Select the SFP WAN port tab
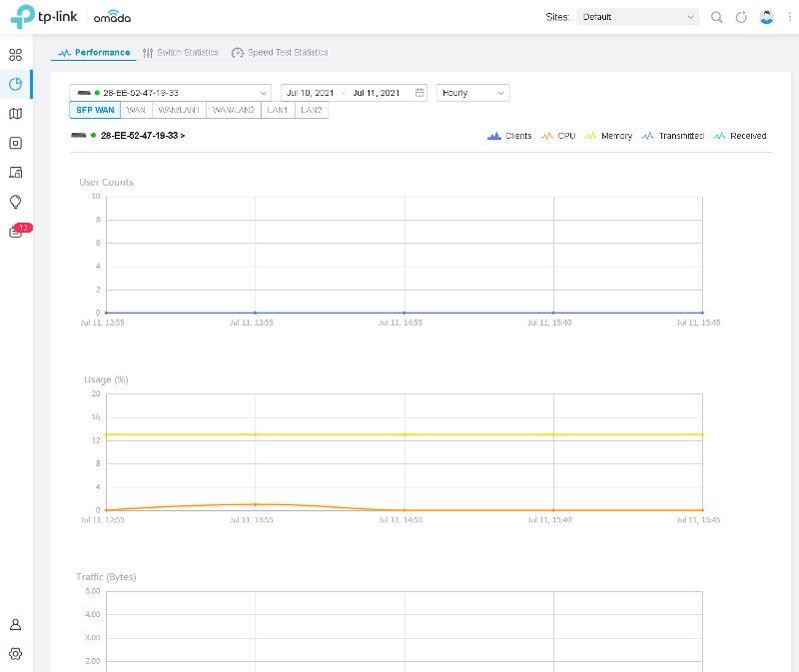 95,110
